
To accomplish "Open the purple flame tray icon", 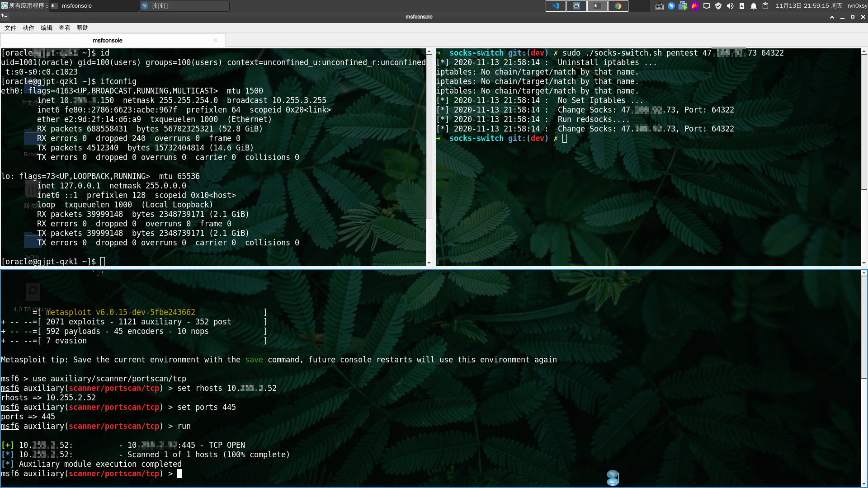I will pos(695,6).
